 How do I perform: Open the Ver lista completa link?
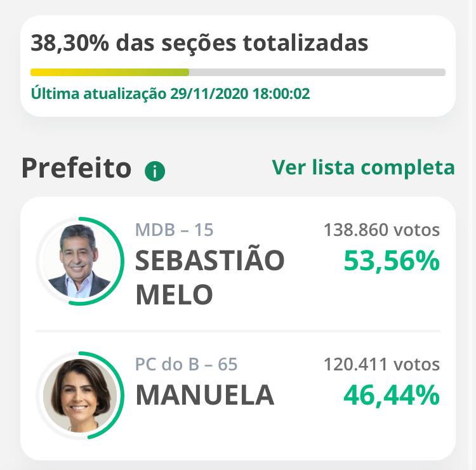pos(364,167)
